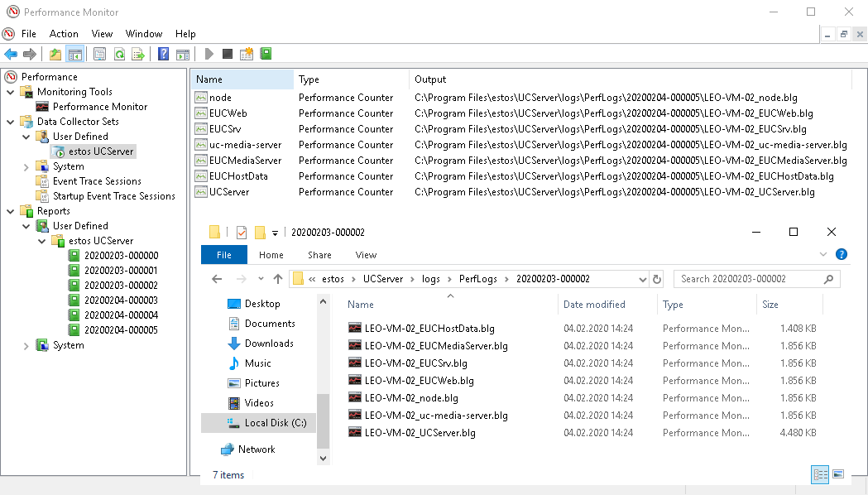Click the Save Template icon with the orange star

247,54
